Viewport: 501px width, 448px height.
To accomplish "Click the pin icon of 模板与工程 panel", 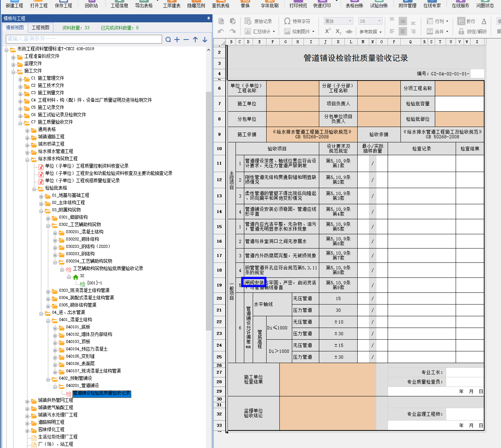I will (209, 18).
